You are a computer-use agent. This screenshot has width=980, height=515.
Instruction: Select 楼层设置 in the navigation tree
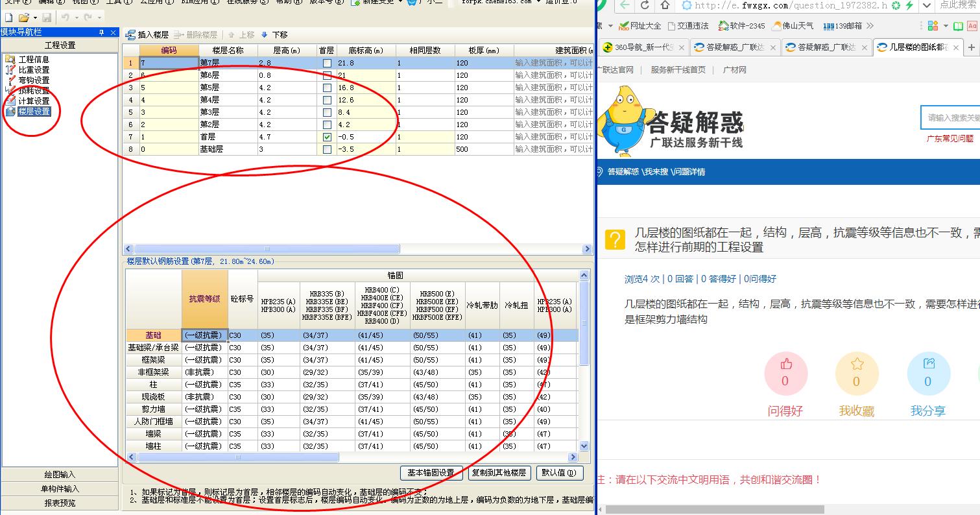(34, 111)
